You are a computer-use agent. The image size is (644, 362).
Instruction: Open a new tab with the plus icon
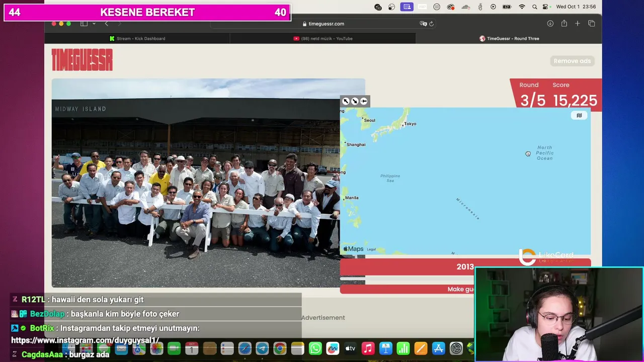578,24
